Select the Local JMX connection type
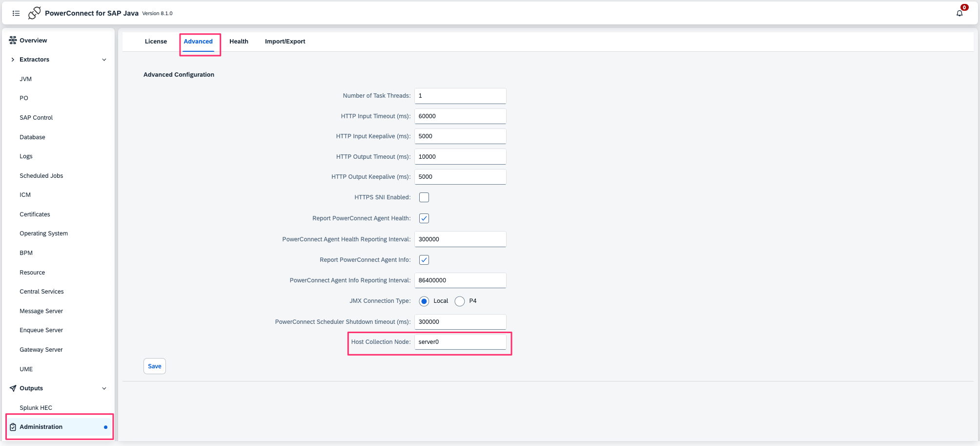Image resolution: width=980 pixels, height=446 pixels. click(424, 301)
